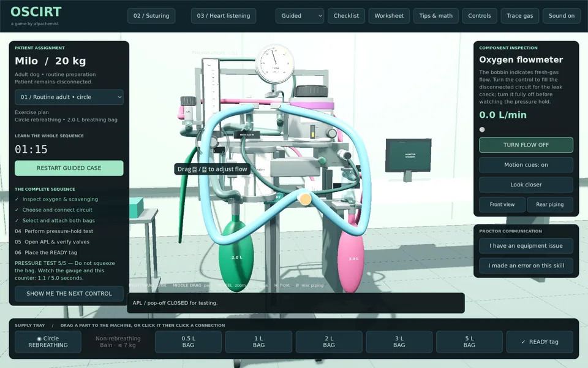Screen dimensions: 588x368
Task: Report I made an error on this skill
Action: pyautogui.click(x=526, y=266)
